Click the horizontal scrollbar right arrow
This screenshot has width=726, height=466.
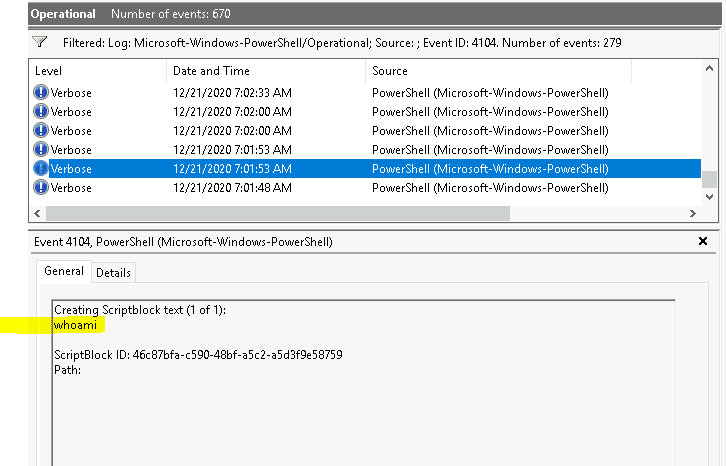tap(693, 214)
